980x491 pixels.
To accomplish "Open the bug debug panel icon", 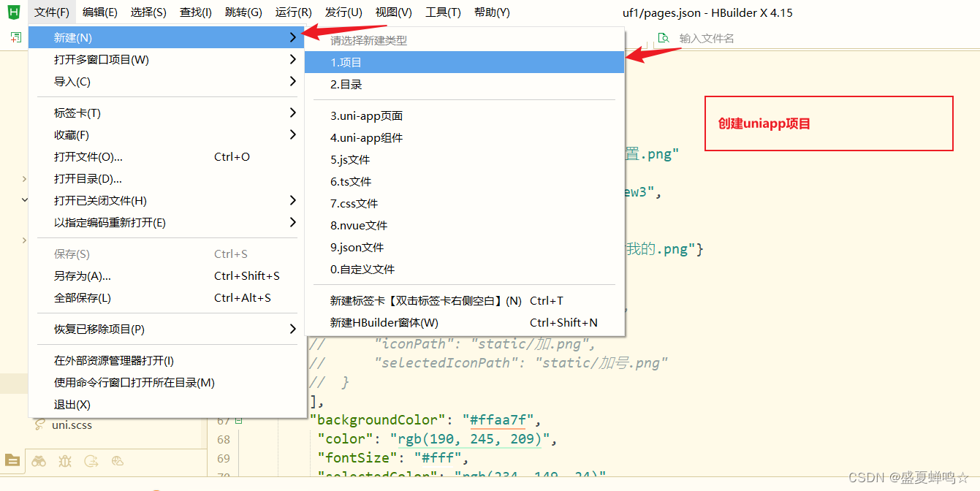I will coord(65,461).
